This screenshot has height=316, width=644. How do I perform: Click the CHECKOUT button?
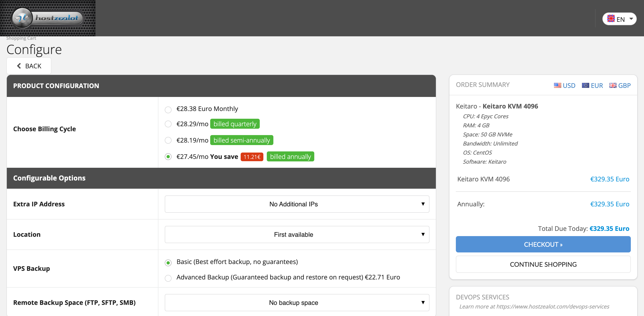pyautogui.click(x=543, y=244)
